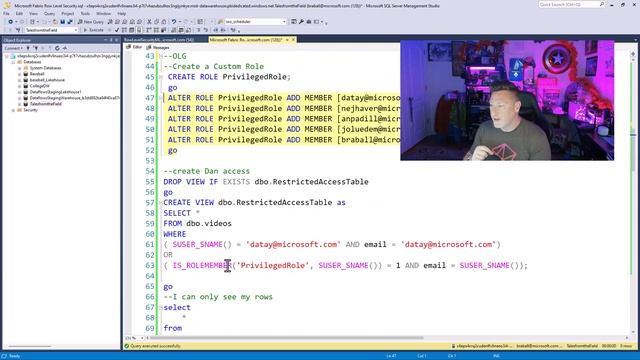Screen dimensions: 640x360
Task: Click the Properties wrench icon
Action: coord(301,22)
